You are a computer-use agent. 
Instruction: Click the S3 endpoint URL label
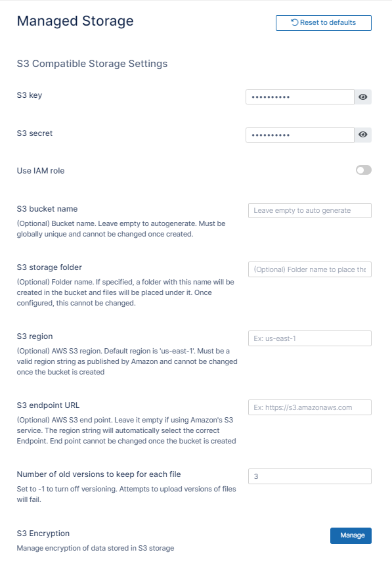pos(48,405)
